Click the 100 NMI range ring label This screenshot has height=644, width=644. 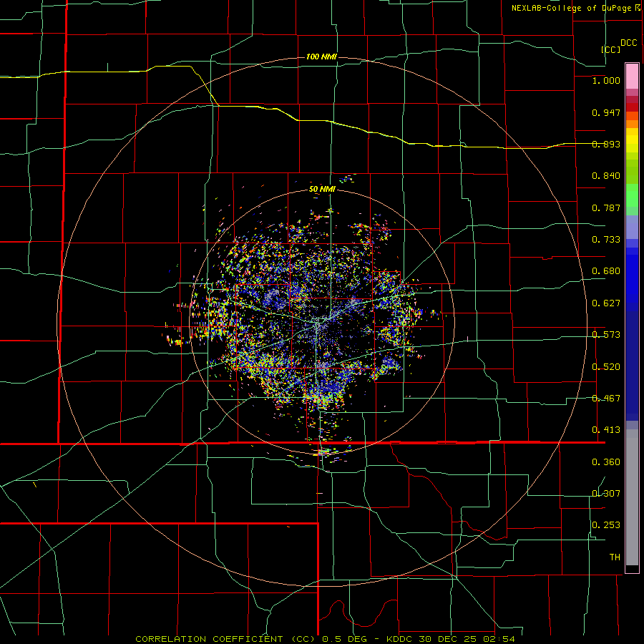tap(321, 57)
